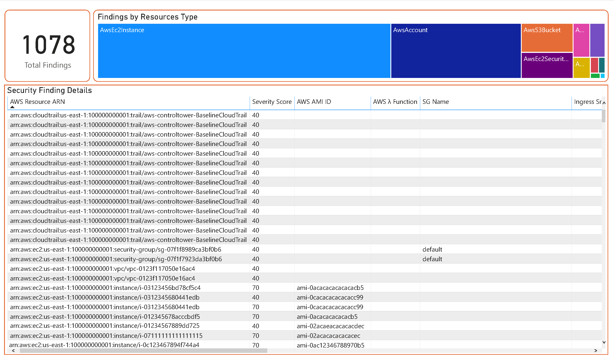Click the sort arrow under AWS Resource ARN
Viewport: 614px width, 364px height.
coord(12,107)
